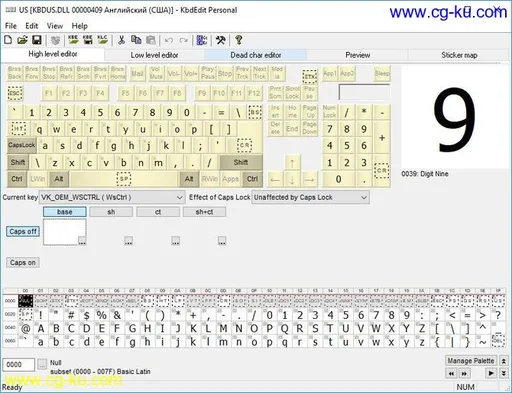Viewport: 512px width, 393px height.
Task: Switch to the Low level editor tab
Action: point(154,55)
